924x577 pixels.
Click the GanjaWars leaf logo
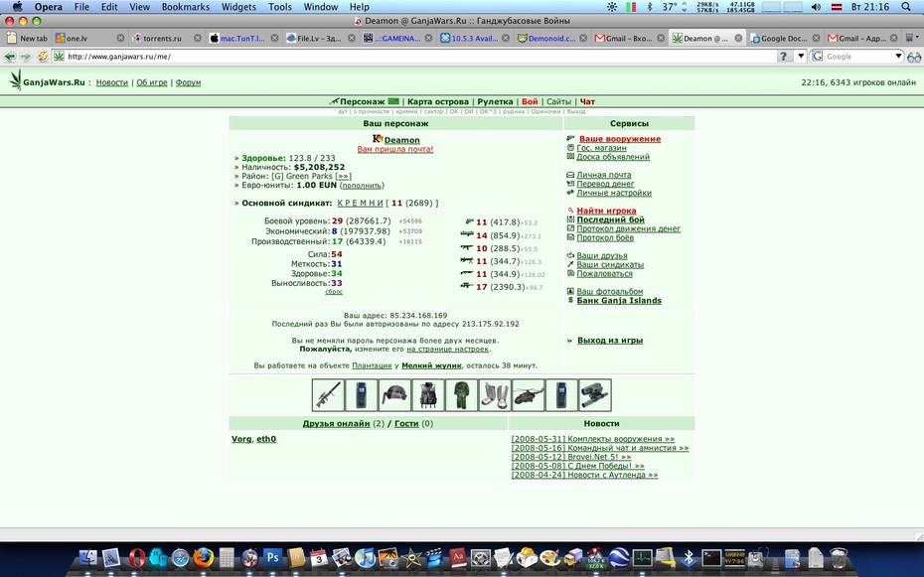15,79
